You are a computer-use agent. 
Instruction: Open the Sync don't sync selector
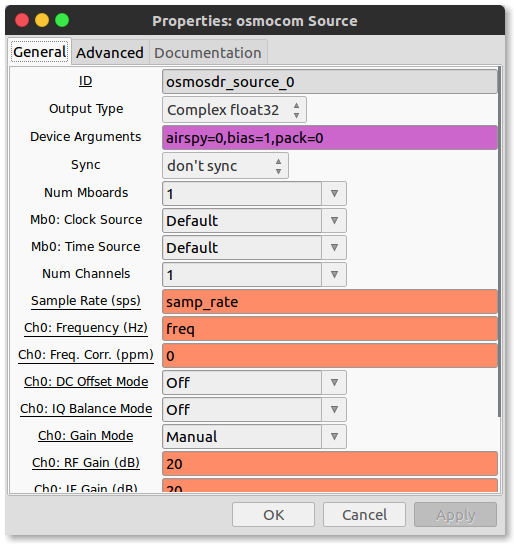click(225, 166)
